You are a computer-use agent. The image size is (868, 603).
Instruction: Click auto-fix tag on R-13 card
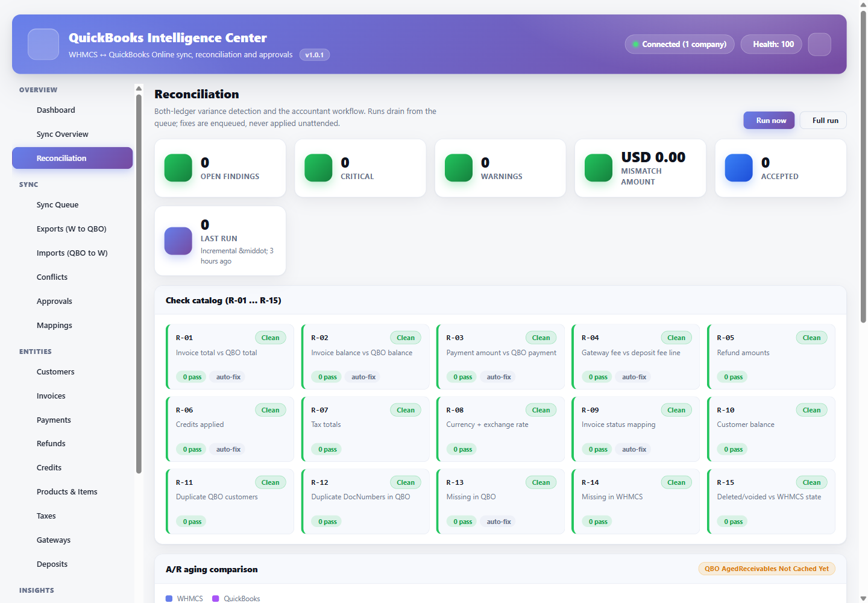[x=499, y=522]
